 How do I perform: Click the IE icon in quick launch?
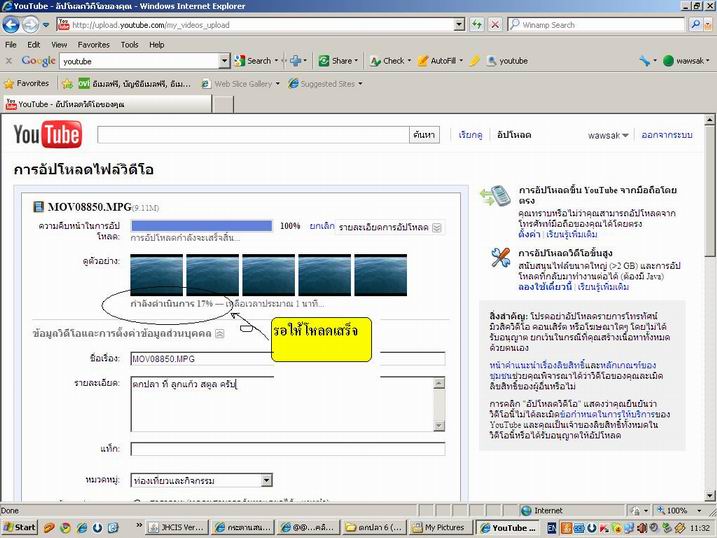coord(82,527)
